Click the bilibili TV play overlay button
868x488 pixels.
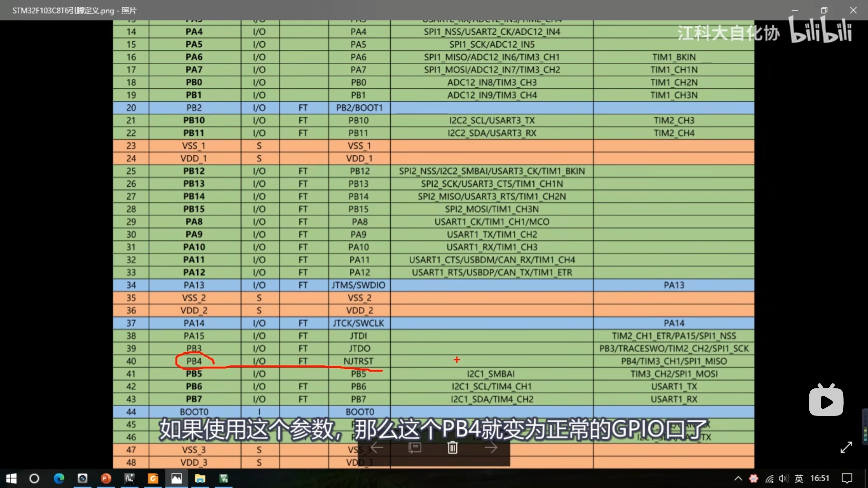[x=826, y=401]
